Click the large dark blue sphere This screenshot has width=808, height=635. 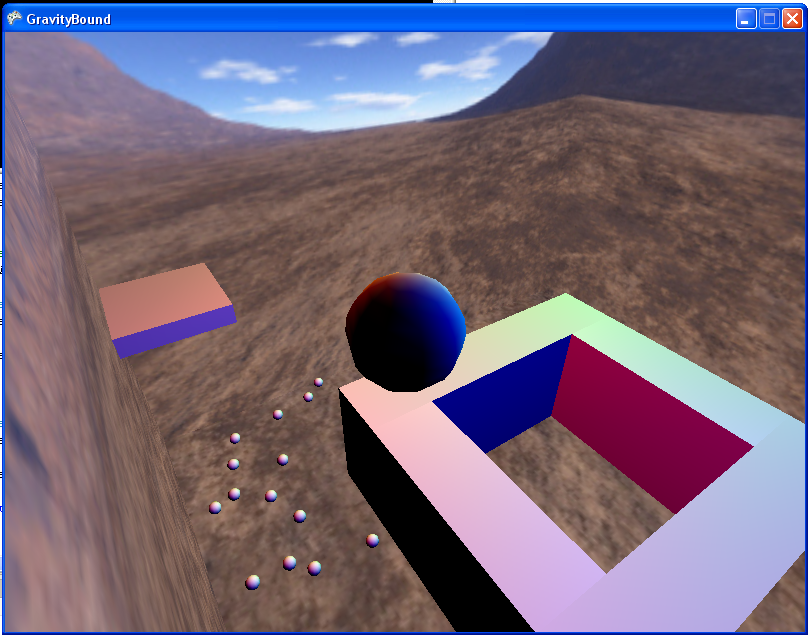point(406,332)
